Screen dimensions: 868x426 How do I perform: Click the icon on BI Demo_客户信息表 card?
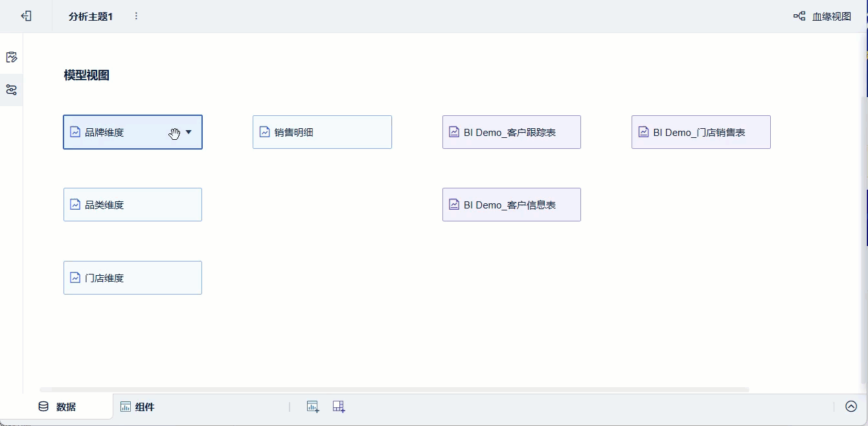(x=455, y=205)
